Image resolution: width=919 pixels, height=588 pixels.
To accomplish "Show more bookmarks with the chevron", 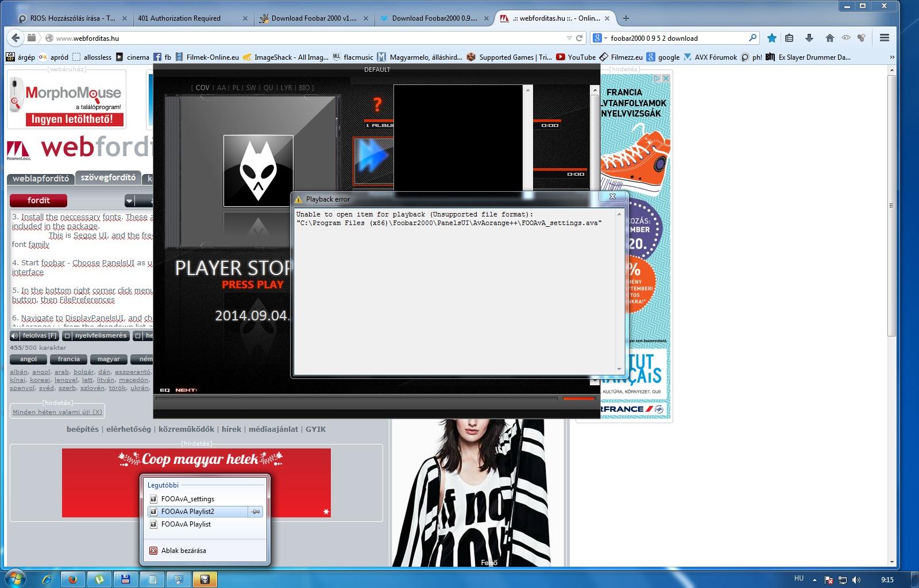I will tap(891, 57).
